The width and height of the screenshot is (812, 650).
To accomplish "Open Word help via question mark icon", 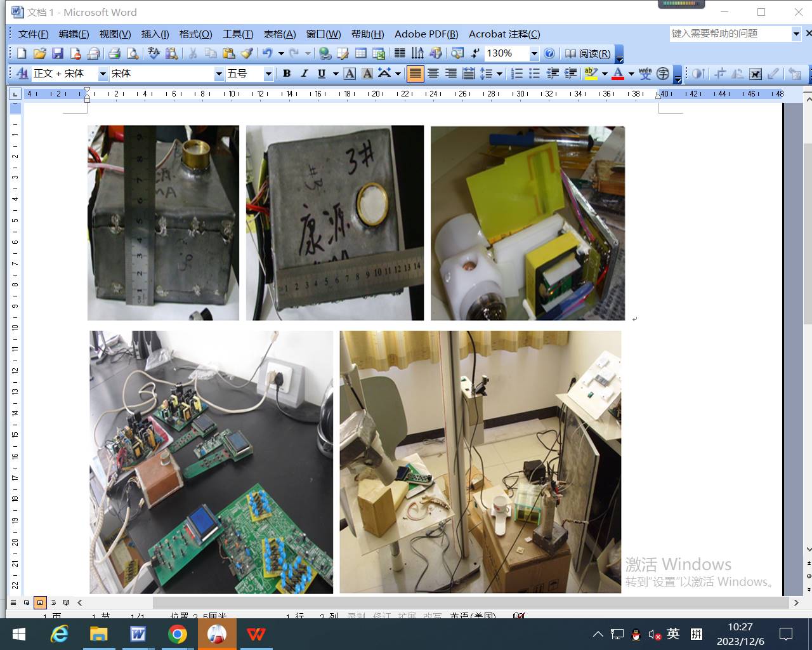I will pyautogui.click(x=549, y=54).
